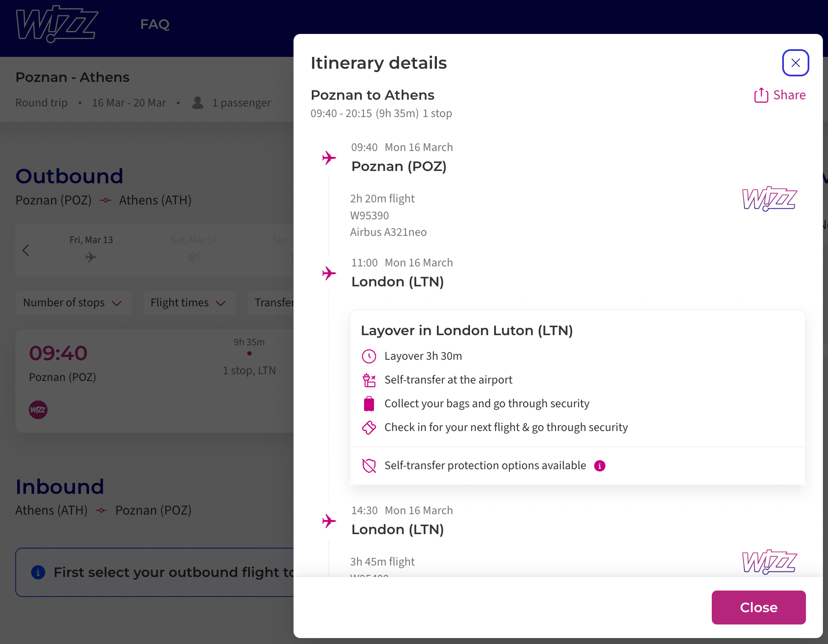This screenshot has width=828, height=644.
Task: Click the layover clock icon
Action: (369, 356)
